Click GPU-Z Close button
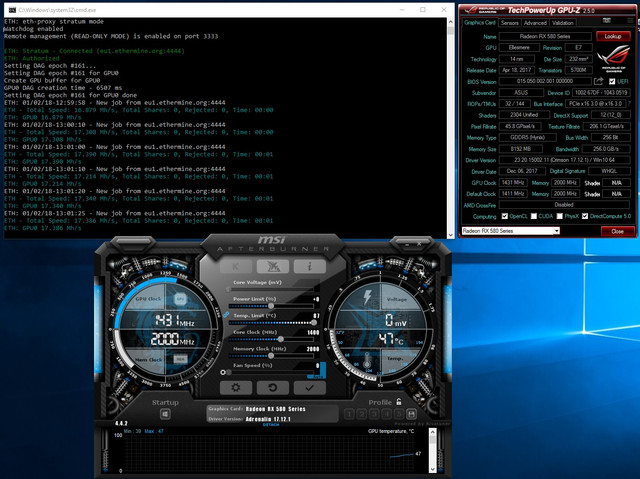The image size is (640, 479). pos(618,231)
